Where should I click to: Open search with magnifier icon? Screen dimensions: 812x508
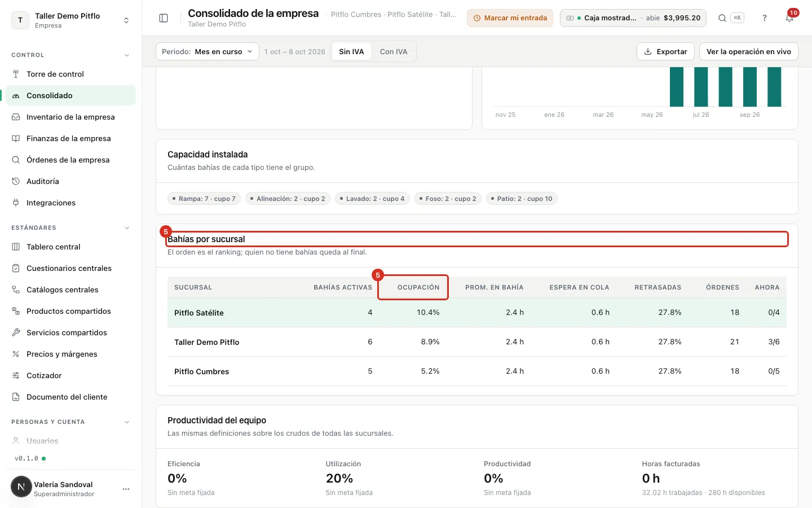coord(722,18)
